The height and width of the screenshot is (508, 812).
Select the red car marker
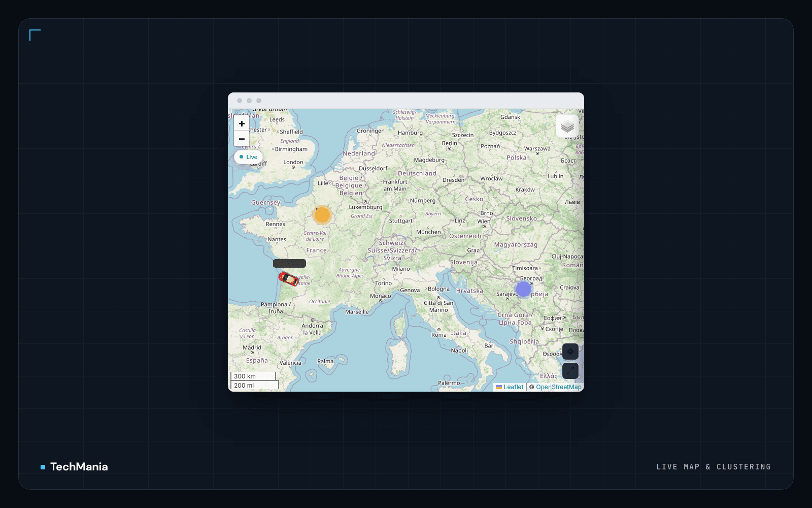click(x=288, y=278)
